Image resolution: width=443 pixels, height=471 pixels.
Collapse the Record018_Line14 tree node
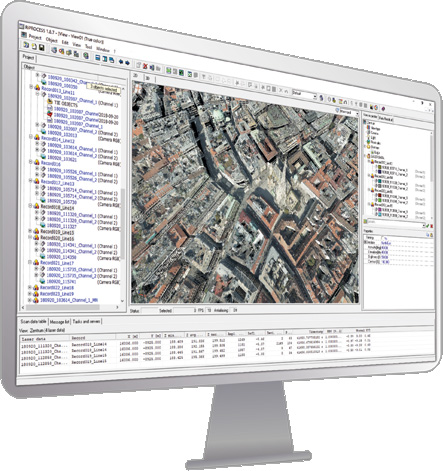pyautogui.click(x=31, y=206)
